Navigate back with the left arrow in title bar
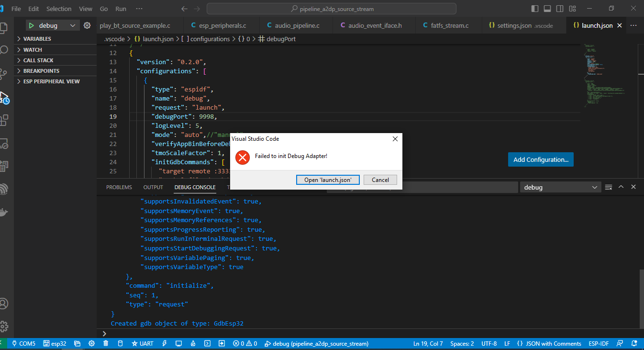This screenshot has width=644, height=350. (x=185, y=9)
